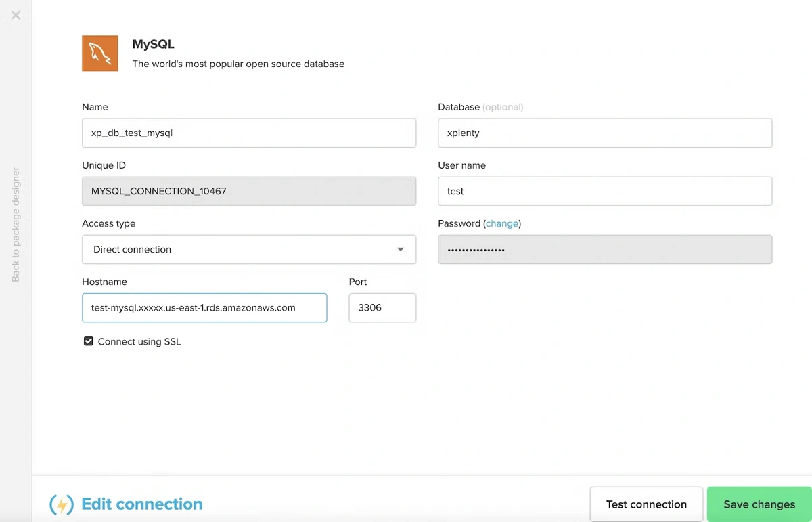This screenshot has height=522, width=812.
Task: Open the Access type dropdown
Action: click(249, 249)
